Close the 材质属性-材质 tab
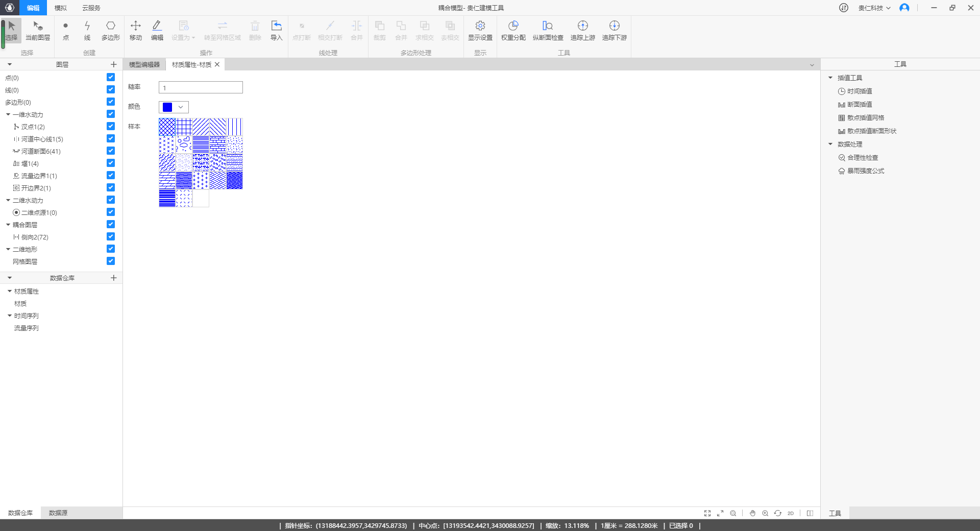This screenshot has height=531, width=980. coord(217,64)
